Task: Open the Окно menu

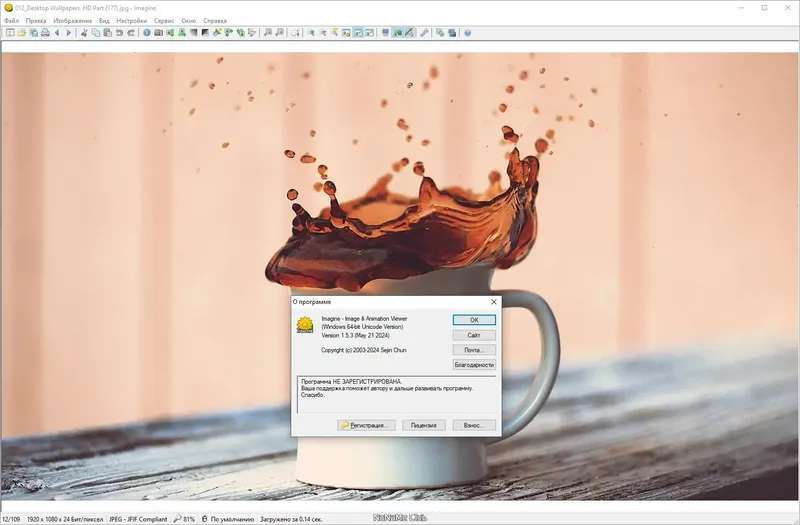Action: click(x=189, y=21)
